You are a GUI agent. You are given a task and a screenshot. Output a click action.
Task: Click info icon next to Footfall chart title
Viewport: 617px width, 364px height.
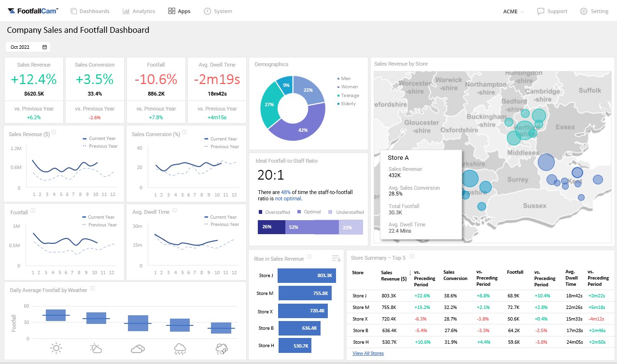coord(33,210)
